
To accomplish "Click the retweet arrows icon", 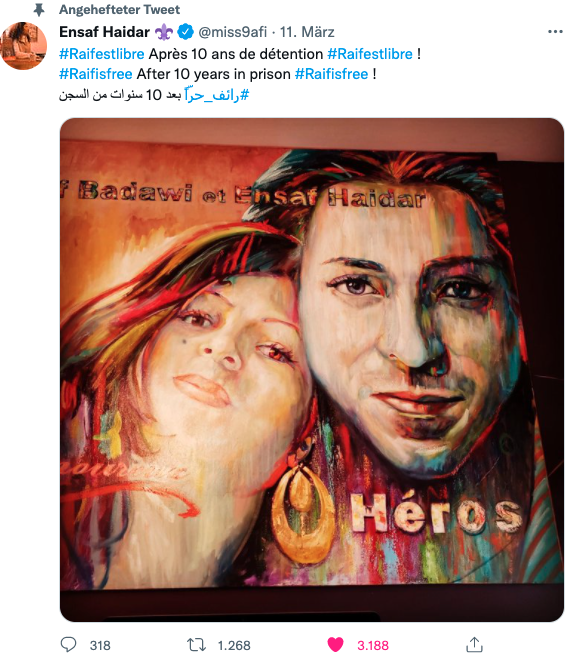I will (196, 645).
